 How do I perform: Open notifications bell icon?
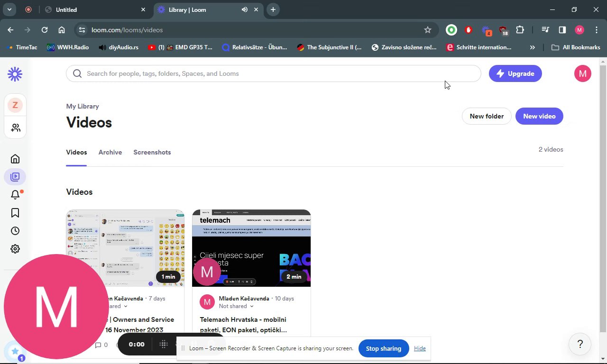coord(15,195)
